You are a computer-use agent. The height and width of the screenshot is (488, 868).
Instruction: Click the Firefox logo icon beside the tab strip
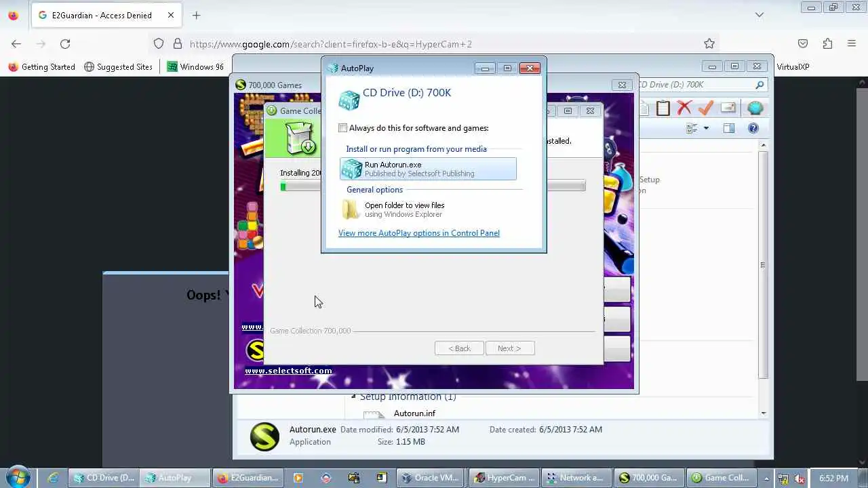coord(14,15)
